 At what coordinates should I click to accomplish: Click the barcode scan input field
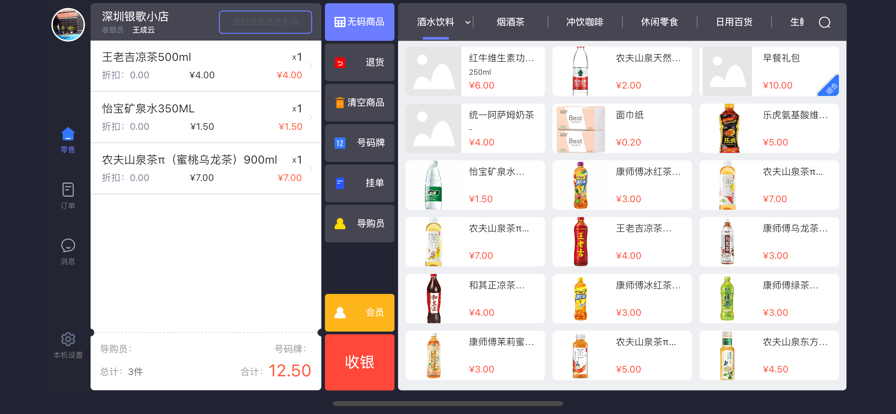pyautogui.click(x=265, y=21)
